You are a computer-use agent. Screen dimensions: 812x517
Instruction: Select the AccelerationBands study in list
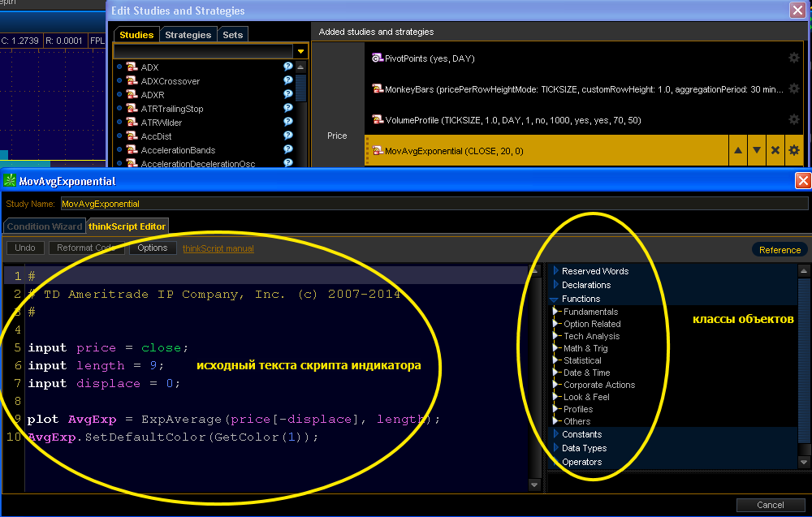(x=178, y=150)
